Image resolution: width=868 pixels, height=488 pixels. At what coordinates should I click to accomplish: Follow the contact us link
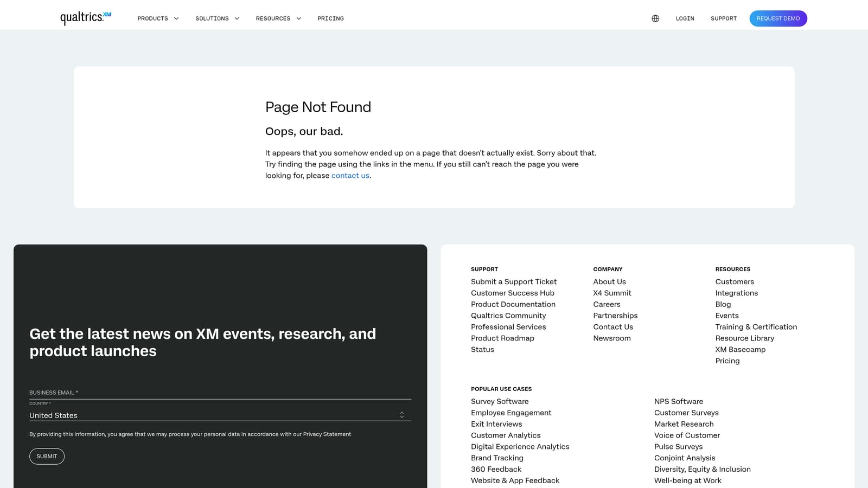click(350, 176)
